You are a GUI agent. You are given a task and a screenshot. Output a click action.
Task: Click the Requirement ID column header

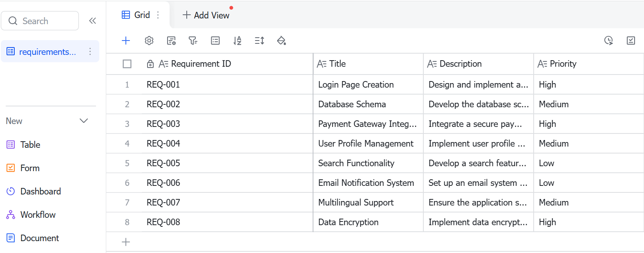[x=227, y=64]
